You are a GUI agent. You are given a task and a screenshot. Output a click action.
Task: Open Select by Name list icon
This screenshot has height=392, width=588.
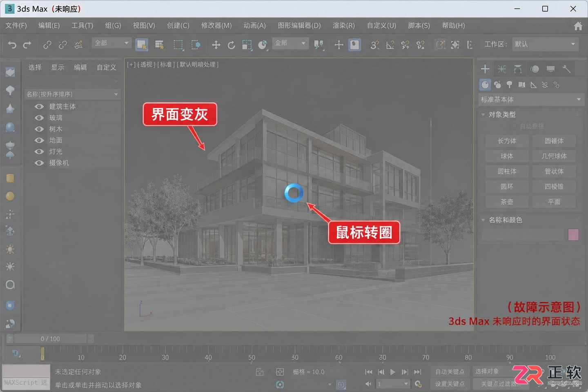click(160, 45)
